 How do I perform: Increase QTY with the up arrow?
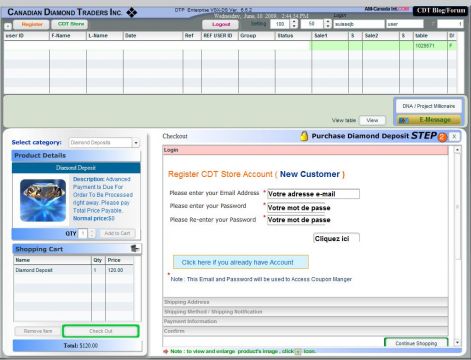(92, 231)
